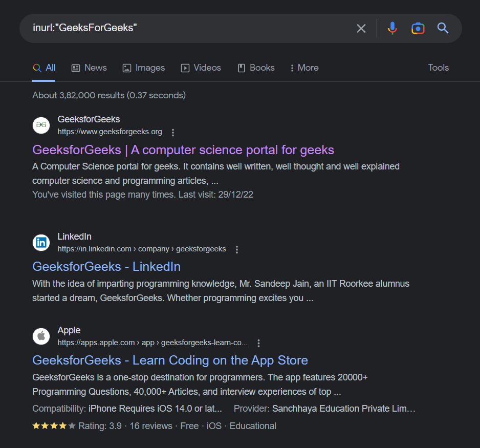Open three-dot menu beside geeksforgeeks.org URL

[173, 133]
